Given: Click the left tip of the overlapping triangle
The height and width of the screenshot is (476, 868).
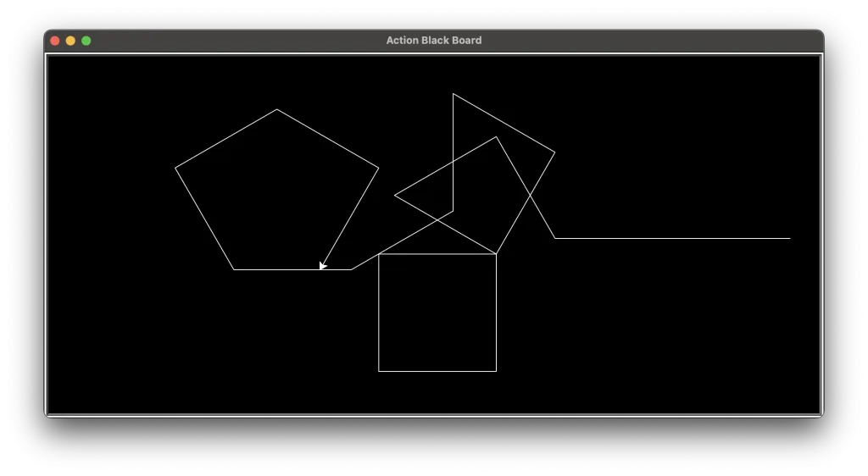Looking at the screenshot, I should (395, 196).
